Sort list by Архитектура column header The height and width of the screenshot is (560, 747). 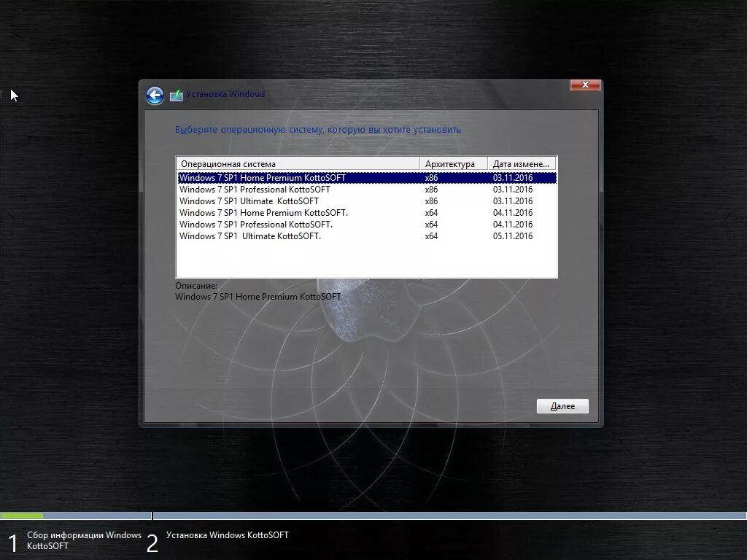[452, 163]
